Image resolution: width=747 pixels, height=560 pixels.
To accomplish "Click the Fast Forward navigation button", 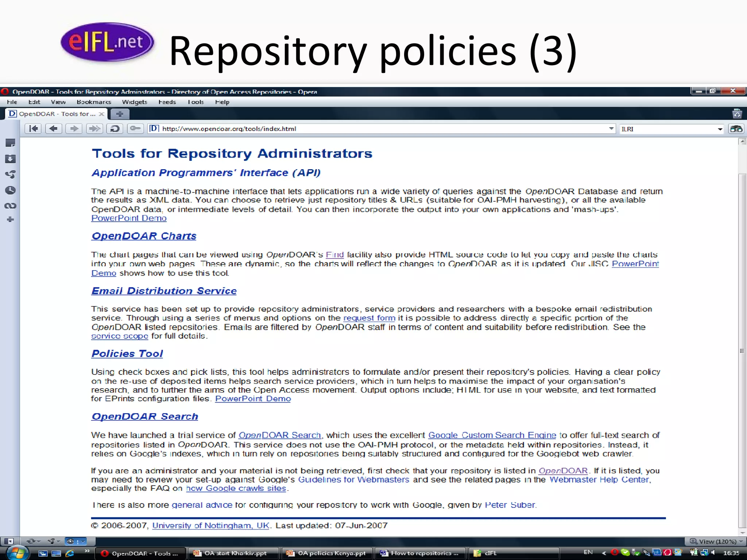I will pyautogui.click(x=94, y=129).
